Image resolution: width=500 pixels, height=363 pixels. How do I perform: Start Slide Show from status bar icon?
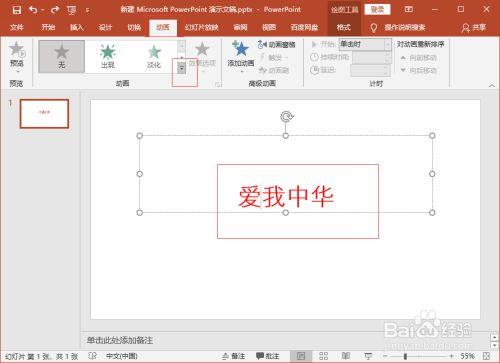368,356
